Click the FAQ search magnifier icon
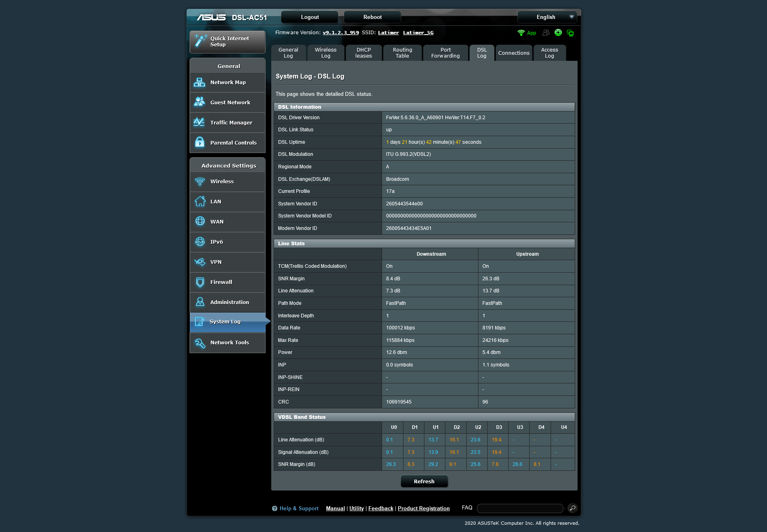The width and height of the screenshot is (767, 532). click(572, 508)
